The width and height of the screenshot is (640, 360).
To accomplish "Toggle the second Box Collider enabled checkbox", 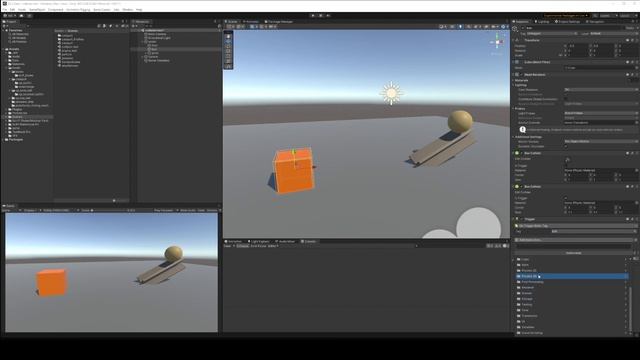I will pyautogui.click(x=521, y=187).
